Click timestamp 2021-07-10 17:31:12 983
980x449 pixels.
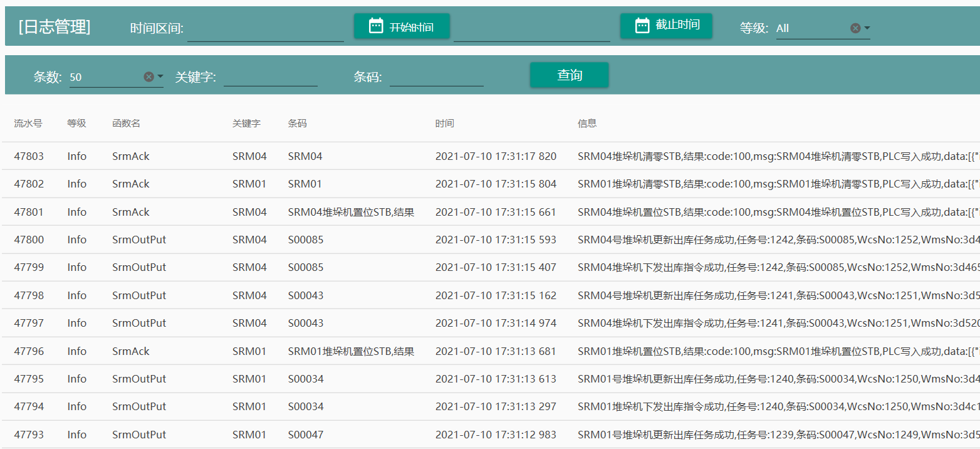pyautogui.click(x=496, y=435)
